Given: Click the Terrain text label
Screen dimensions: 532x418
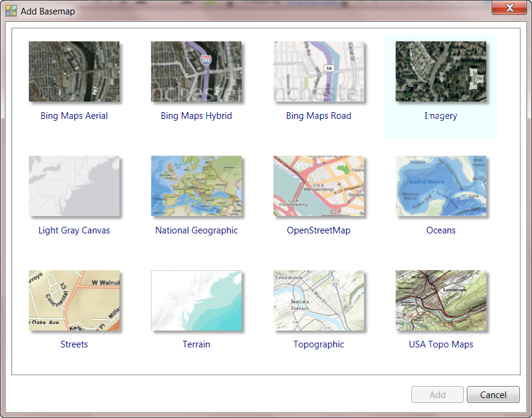Looking at the screenshot, I should pyautogui.click(x=196, y=344).
